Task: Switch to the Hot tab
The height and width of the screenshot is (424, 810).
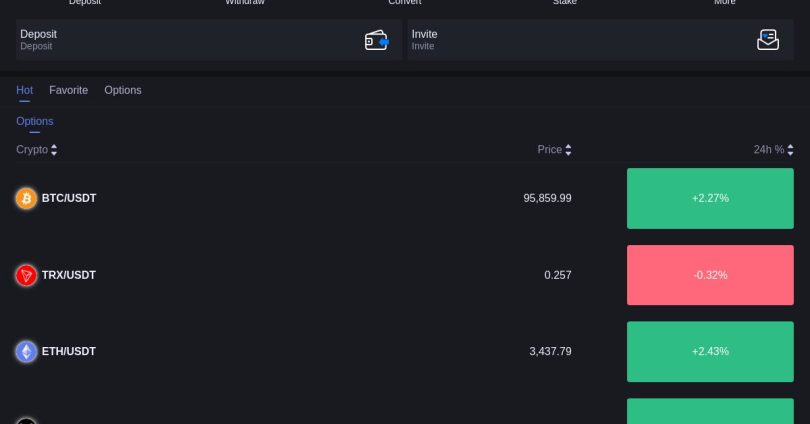Action: click(x=24, y=90)
